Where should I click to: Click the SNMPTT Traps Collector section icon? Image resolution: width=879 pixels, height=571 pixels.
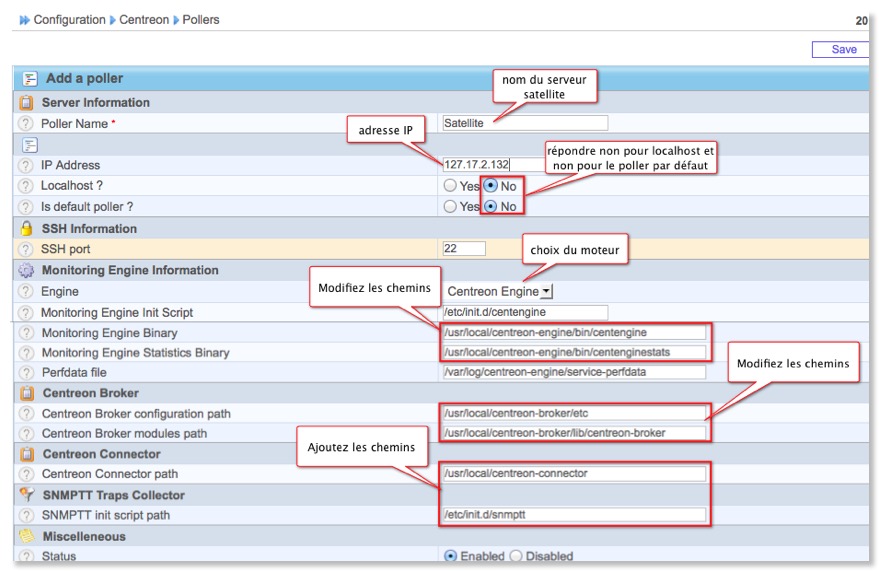point(27,495)
